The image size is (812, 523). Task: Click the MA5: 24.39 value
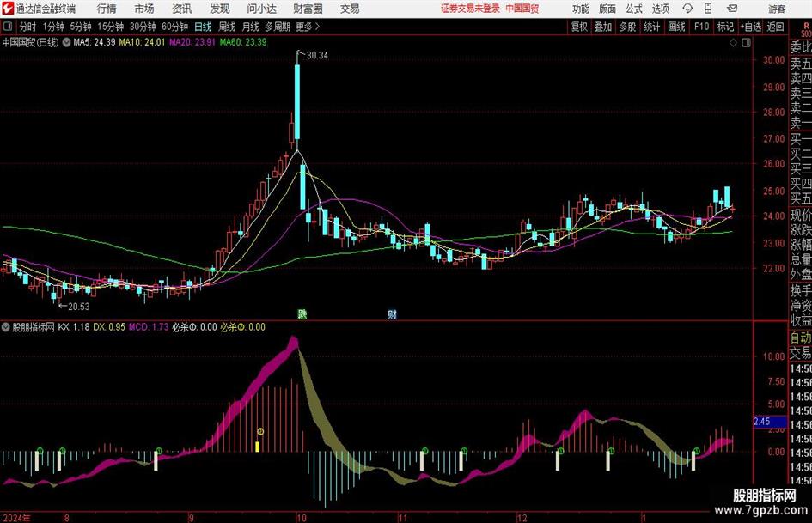pyautogui.click(x=95, y=42)
